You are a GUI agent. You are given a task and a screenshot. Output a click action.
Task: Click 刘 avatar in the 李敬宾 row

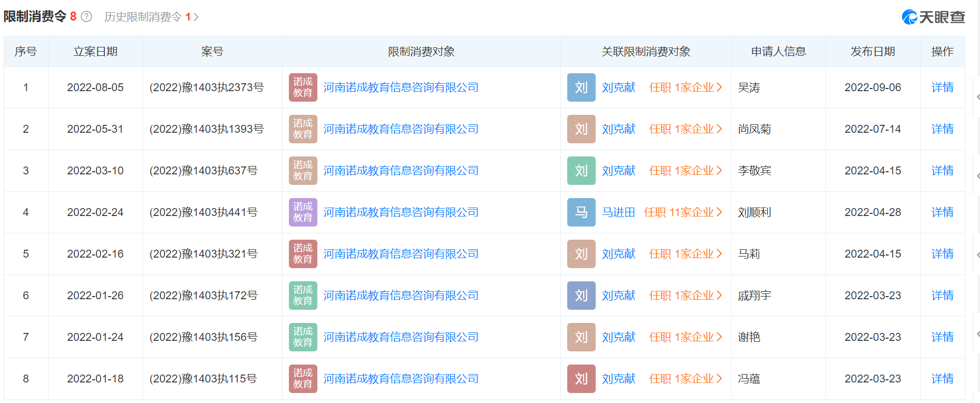click(581, 171)
